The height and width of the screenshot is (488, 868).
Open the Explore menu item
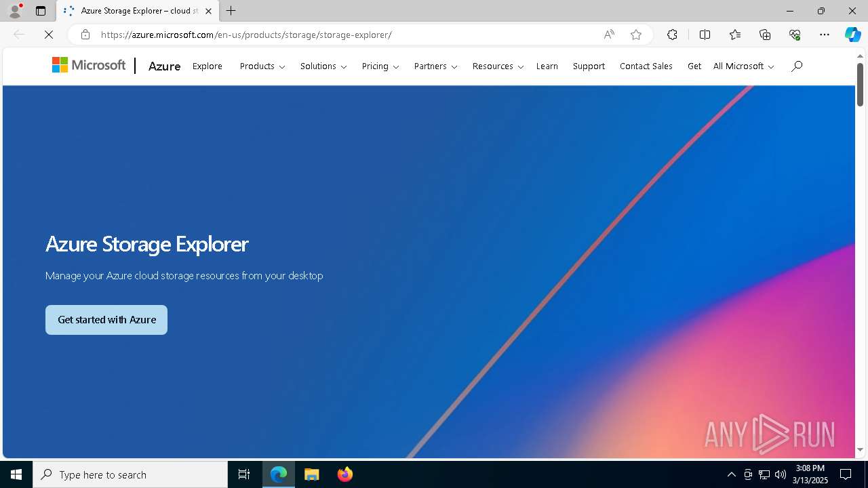[208, 66]
